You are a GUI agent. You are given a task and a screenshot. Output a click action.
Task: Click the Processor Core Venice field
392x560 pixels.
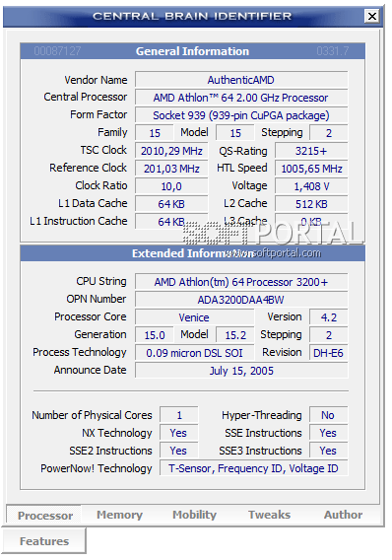coord(194,317)
